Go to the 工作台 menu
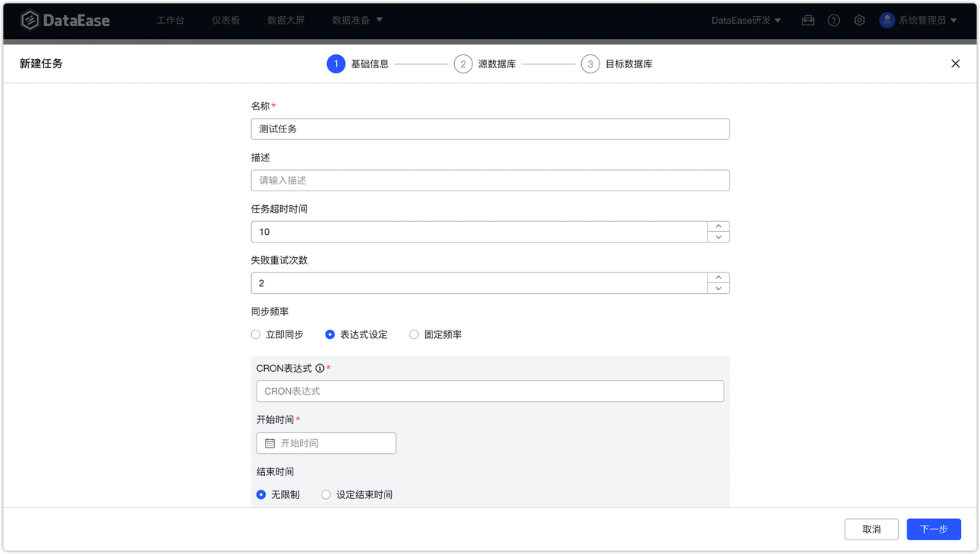The width and height of the screenshot is (980, 554). click(x=170, y=21)
